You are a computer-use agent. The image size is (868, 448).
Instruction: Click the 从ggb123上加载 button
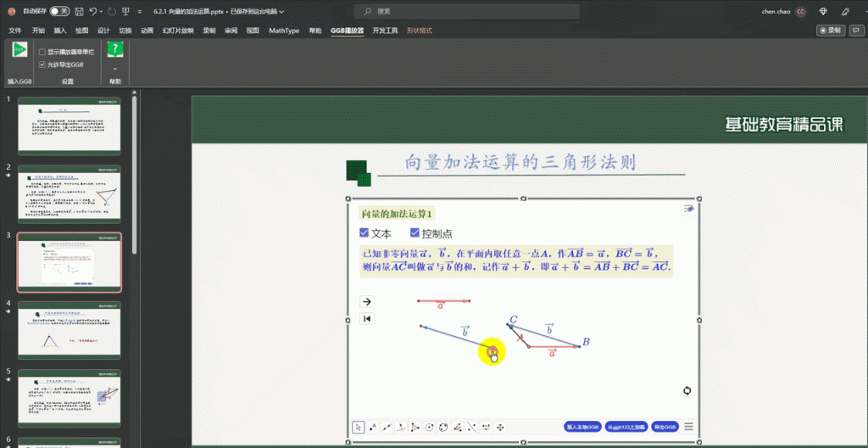pyautogui.click(x=626, y=427)
